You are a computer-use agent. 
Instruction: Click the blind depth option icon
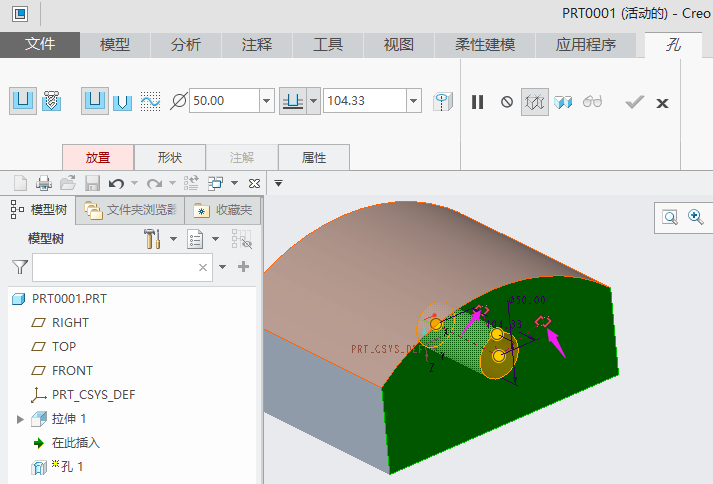293,101
